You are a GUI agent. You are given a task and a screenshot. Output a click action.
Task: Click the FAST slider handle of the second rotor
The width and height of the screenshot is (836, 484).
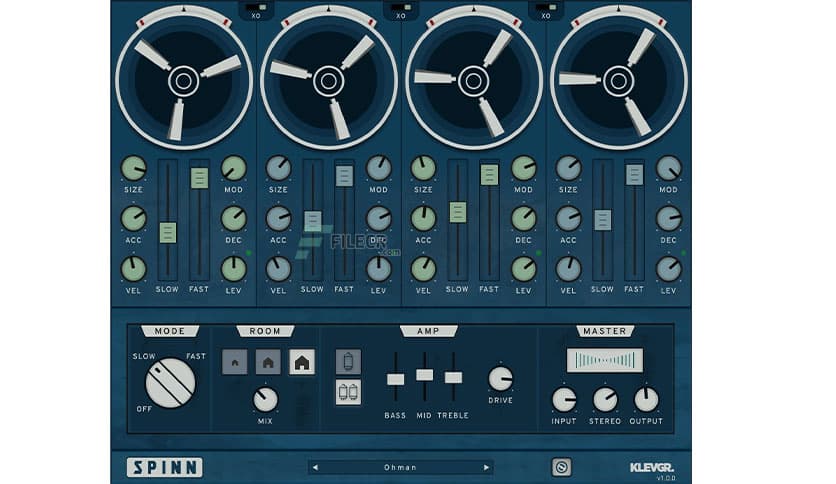344,176
